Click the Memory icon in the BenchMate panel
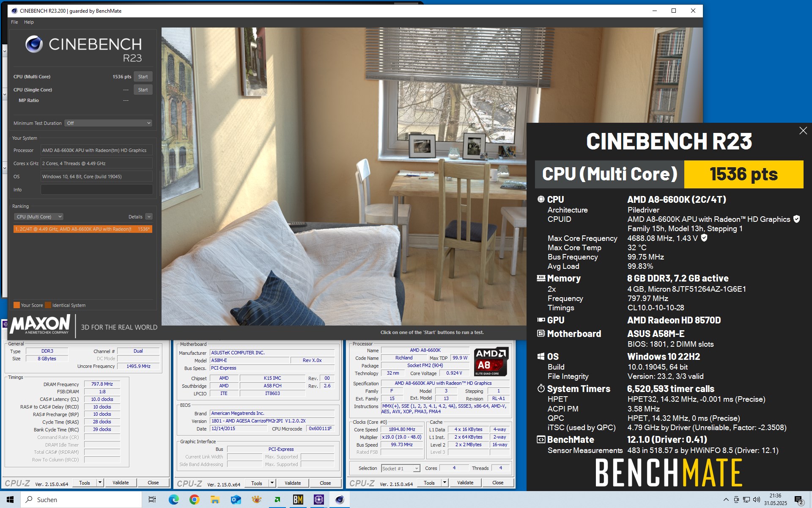 (541, 278)
